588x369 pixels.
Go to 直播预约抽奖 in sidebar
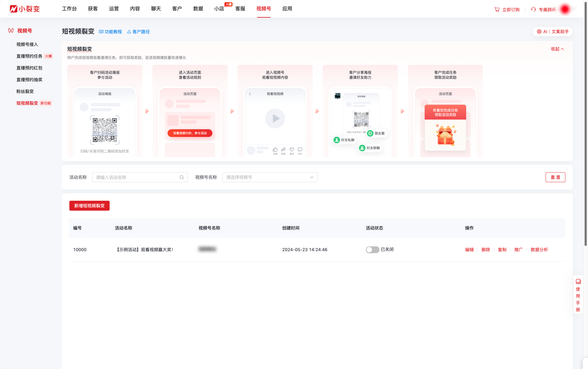pos(29,79)
